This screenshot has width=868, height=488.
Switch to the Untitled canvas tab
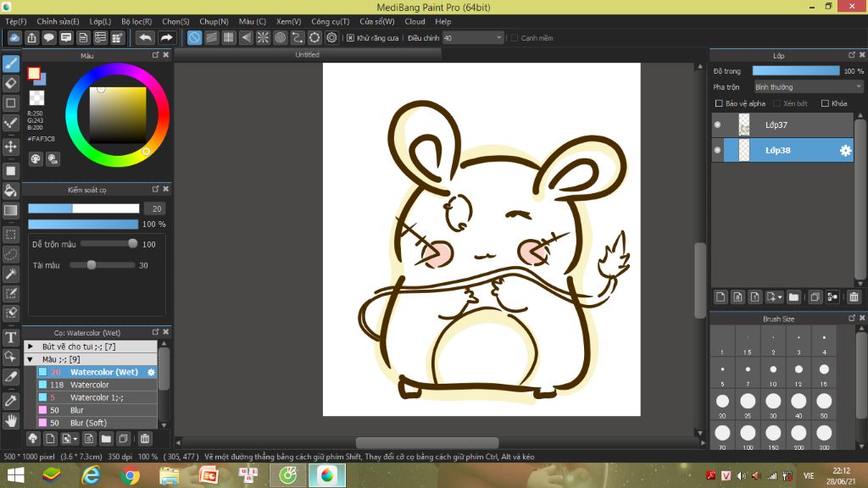tap(307, 55)
